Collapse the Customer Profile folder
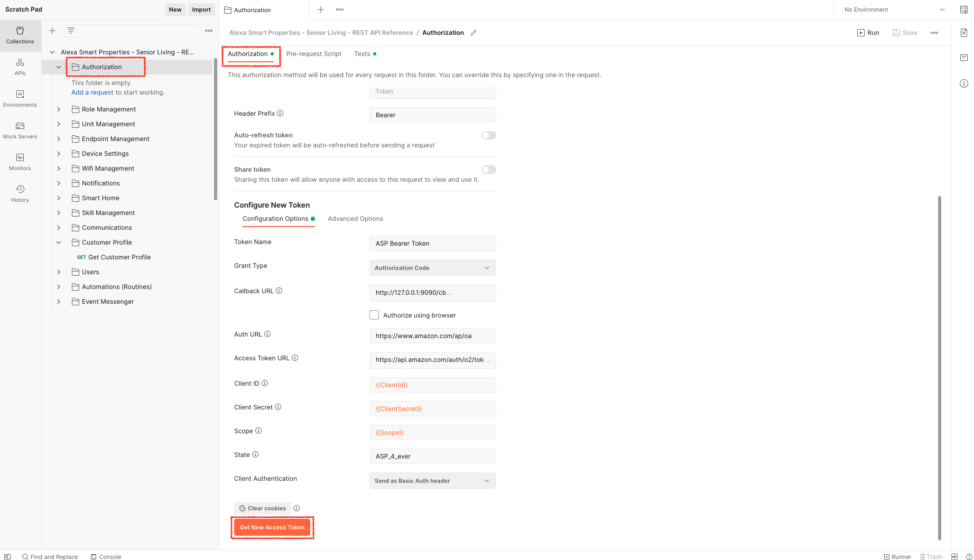Viewport: 974px width, 560px height. [59, 242]
